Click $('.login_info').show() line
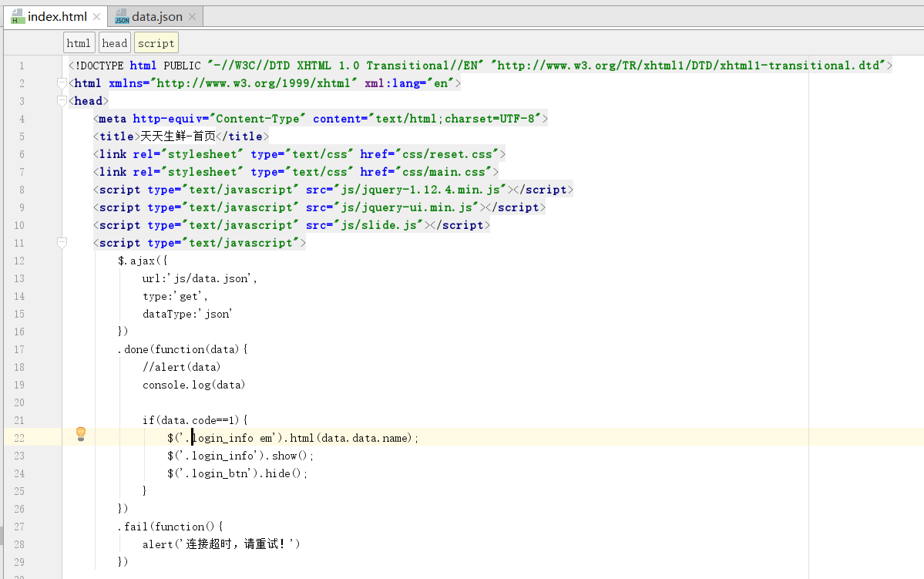Viewport: 924px width, 579px height. coord(240,456)
